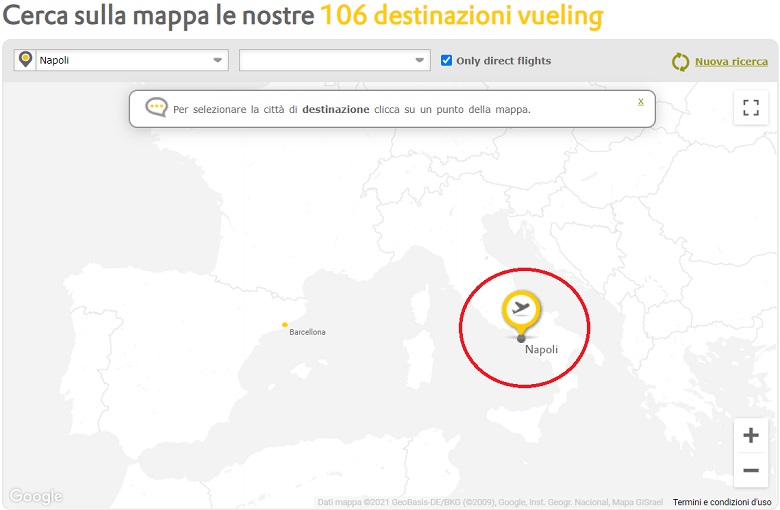
Task: Click the Barcellona city label
Action: pos(307,332)
